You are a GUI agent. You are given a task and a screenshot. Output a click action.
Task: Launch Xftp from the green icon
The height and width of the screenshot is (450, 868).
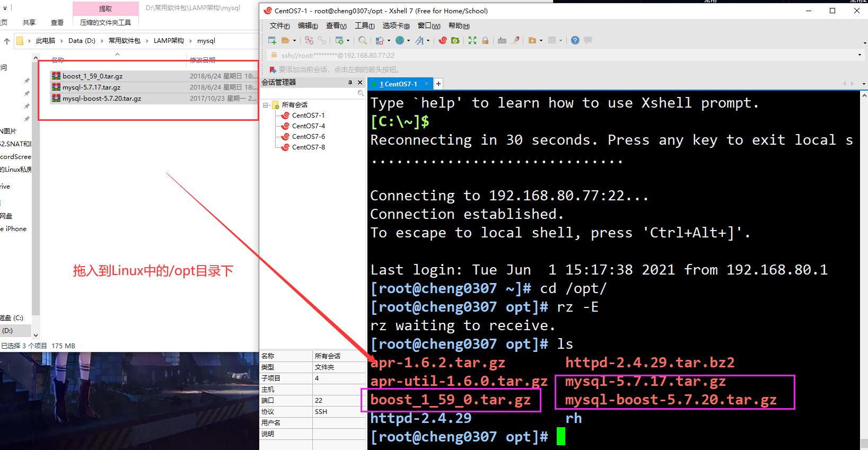[x=455, y=40]
